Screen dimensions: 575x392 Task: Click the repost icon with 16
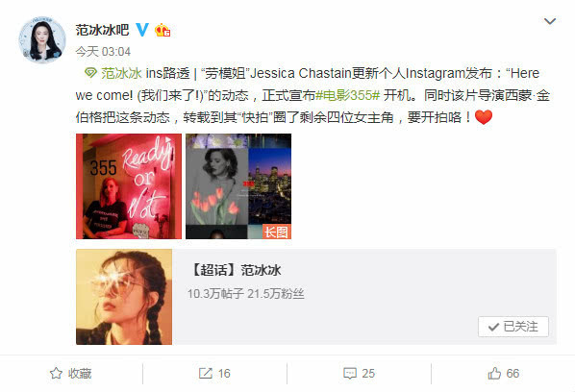pyautogui.click(x=206, y=374)
